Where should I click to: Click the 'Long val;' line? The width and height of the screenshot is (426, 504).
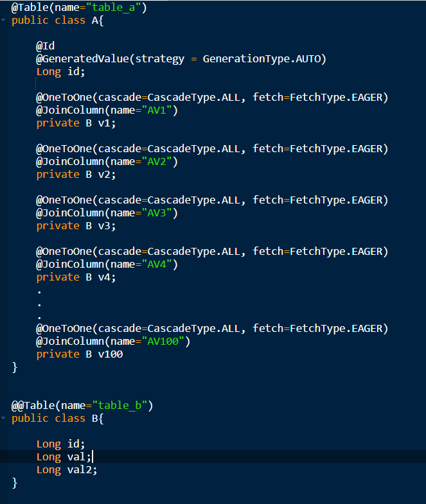64,457
